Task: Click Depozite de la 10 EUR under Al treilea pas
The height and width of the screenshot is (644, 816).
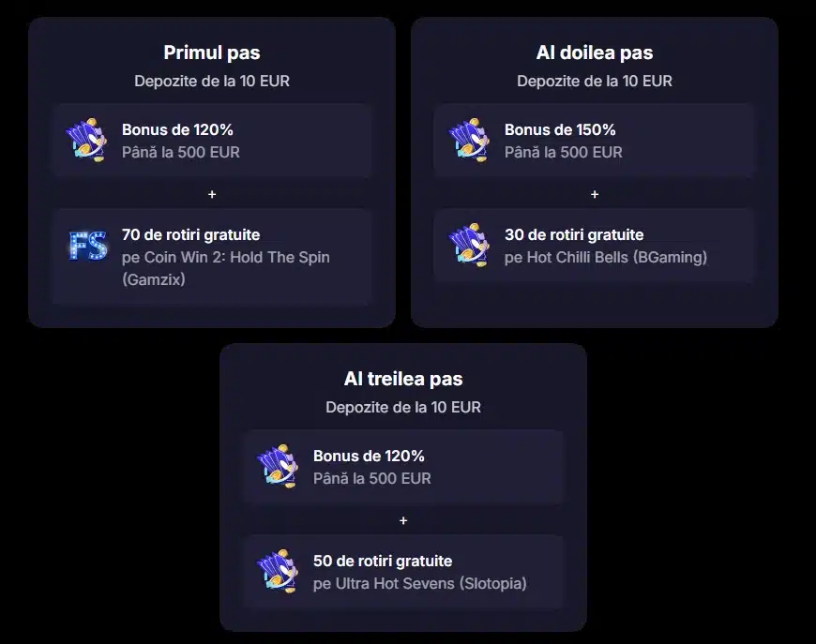Action: pyautogui.click(x=403, y=408)
